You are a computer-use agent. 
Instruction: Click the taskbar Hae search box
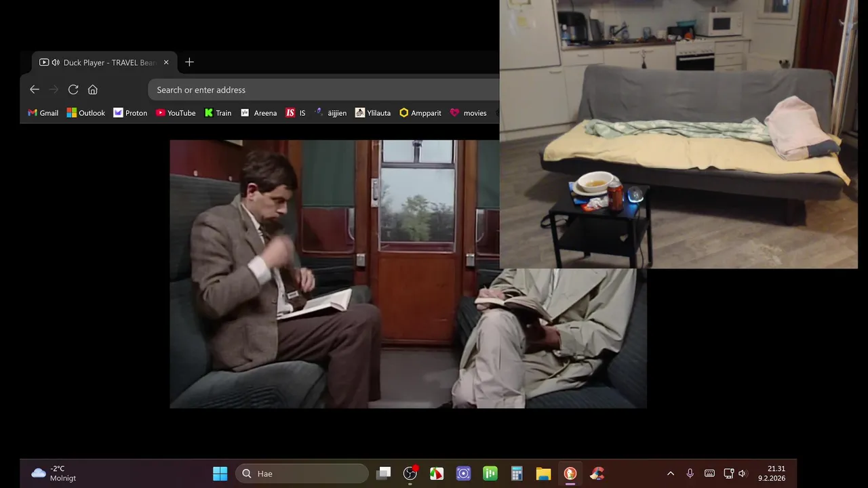302,474
